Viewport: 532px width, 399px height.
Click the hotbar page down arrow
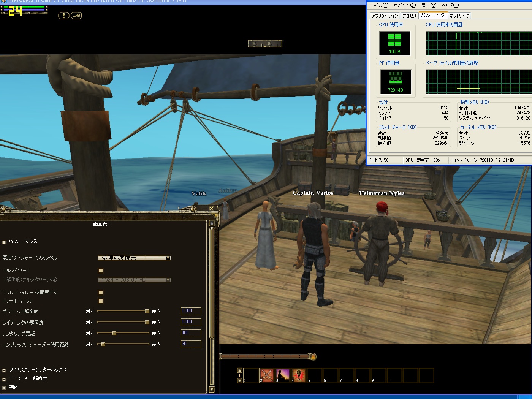pyautogui.click(x=239, y=380)
